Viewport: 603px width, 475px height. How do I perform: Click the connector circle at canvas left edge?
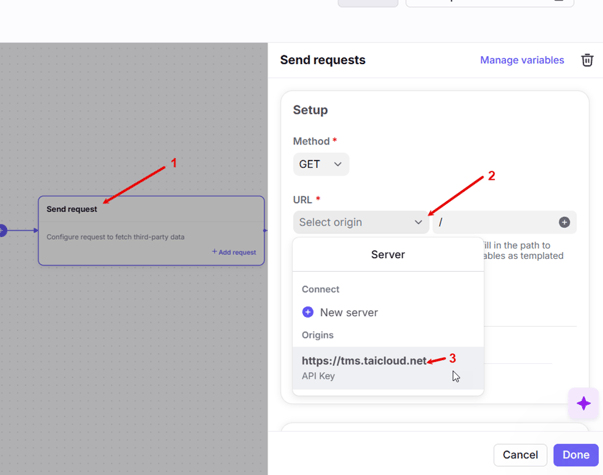tap(2, 231)
